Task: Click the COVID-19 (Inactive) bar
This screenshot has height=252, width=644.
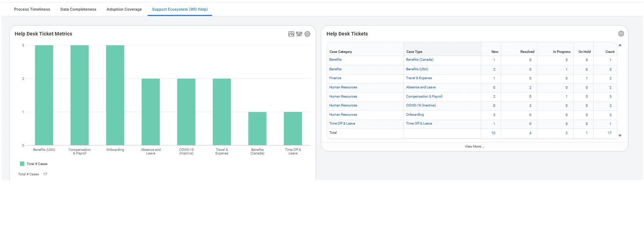Action: point(186,112)
